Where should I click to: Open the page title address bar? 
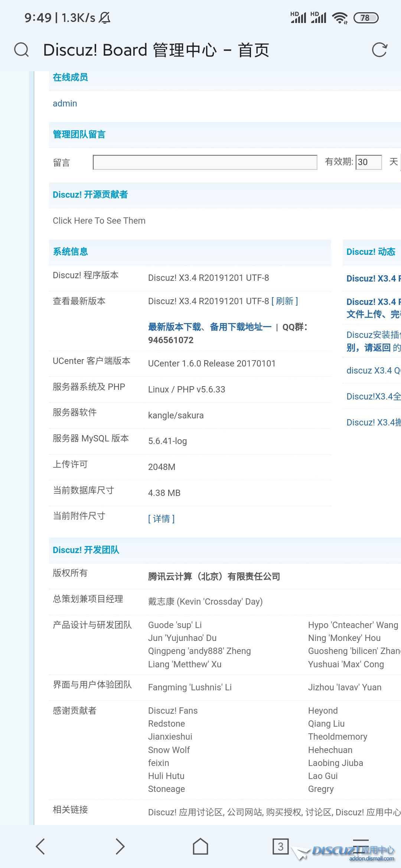point(156,50)
